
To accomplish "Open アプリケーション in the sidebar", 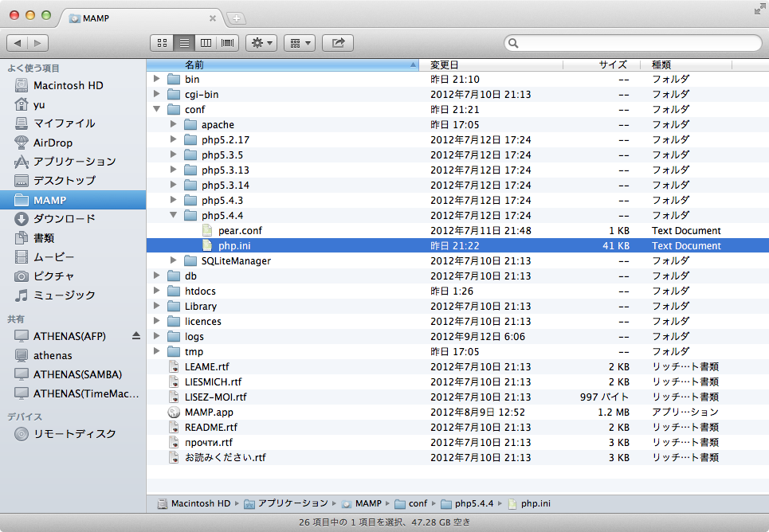I will [73, 162].
